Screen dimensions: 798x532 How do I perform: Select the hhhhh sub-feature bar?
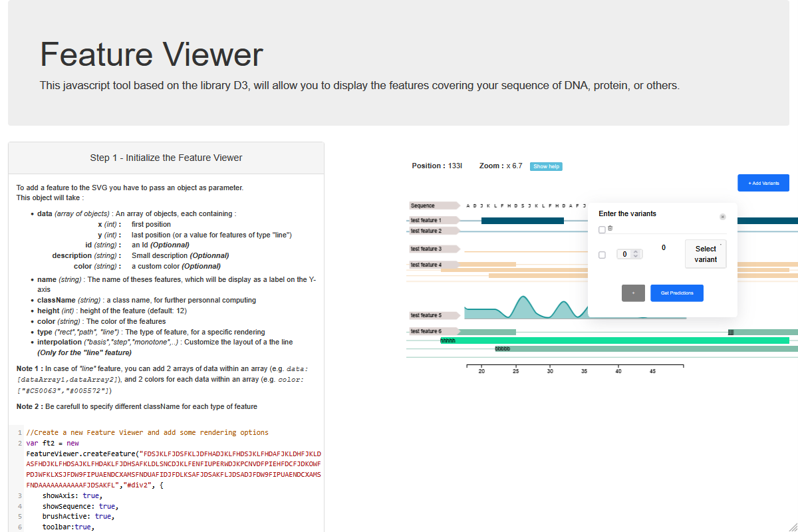click(448, 339)
